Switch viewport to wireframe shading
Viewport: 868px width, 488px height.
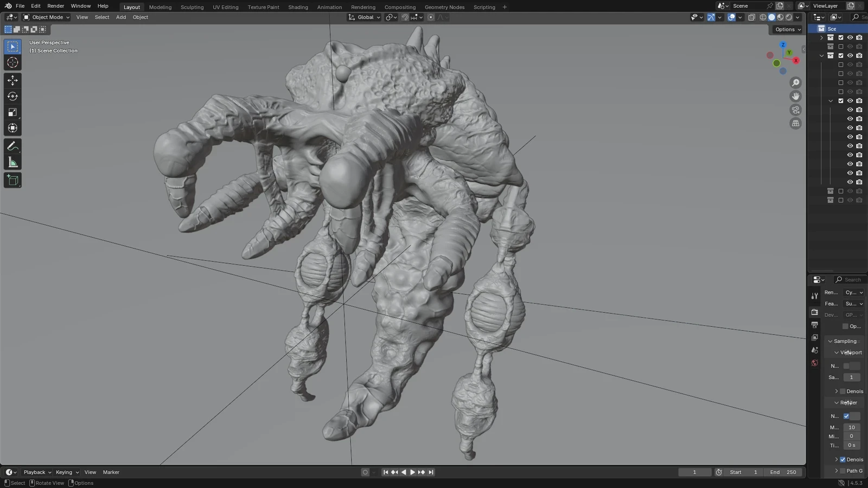click(763, 17)
